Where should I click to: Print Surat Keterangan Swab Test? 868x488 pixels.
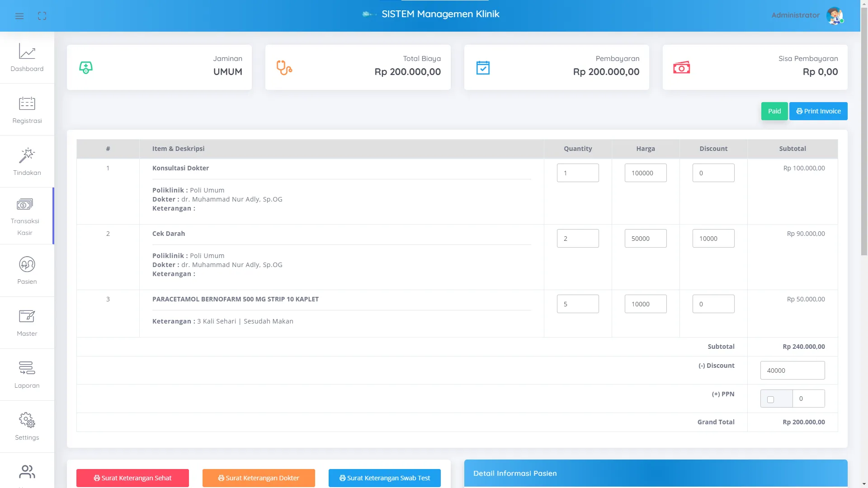click(x=385, y=478)
